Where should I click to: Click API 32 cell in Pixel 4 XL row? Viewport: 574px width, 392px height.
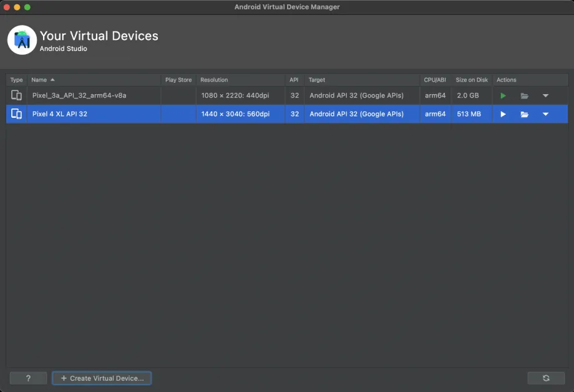294,113
